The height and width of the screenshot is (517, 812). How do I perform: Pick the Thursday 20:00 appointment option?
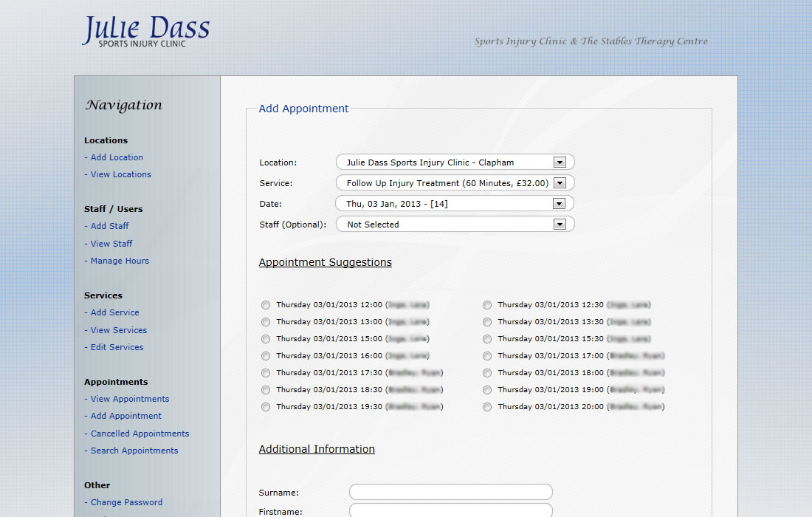coord(487,407)
